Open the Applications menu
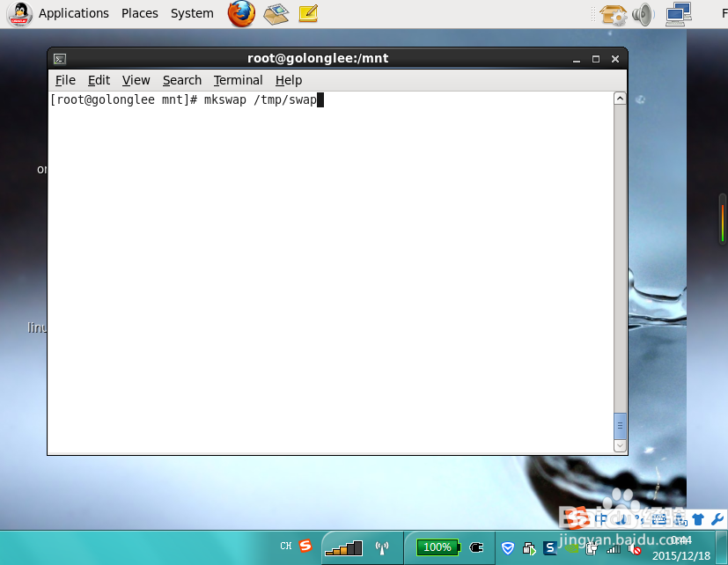The width and height of the screenshot is (728, 565). point(73,13)
